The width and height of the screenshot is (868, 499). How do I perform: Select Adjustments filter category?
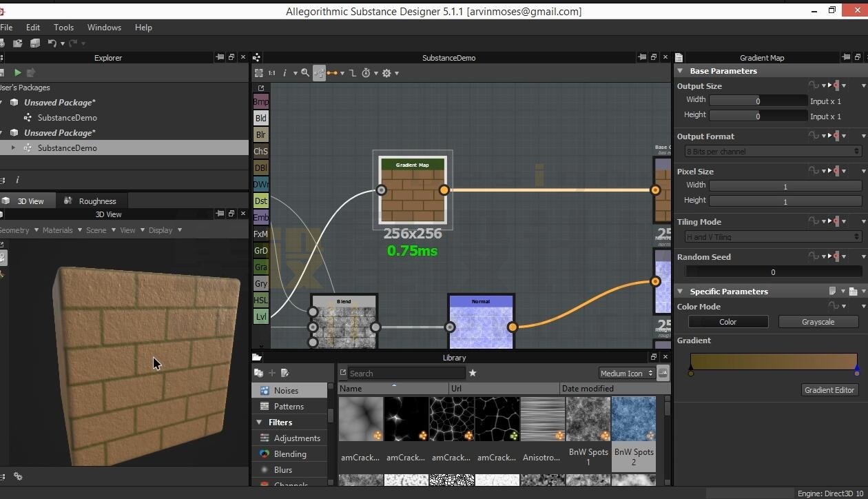pyautogui.click(x=289, y=438)
